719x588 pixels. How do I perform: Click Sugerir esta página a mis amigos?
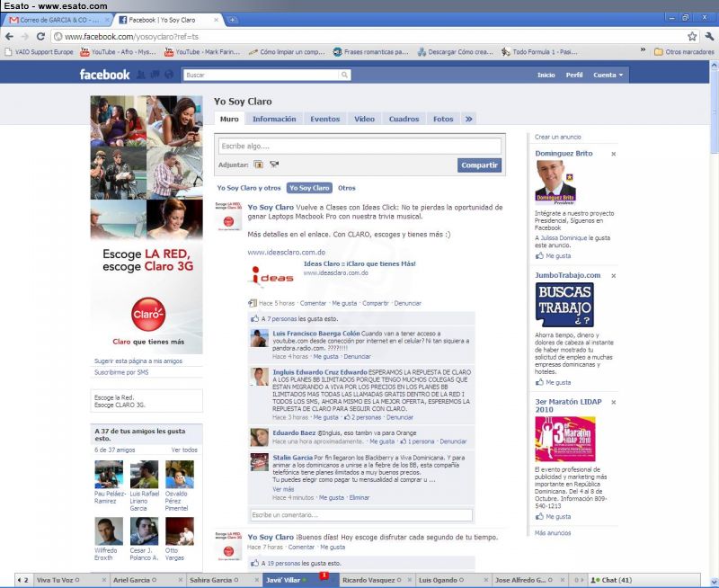(138, 361)
